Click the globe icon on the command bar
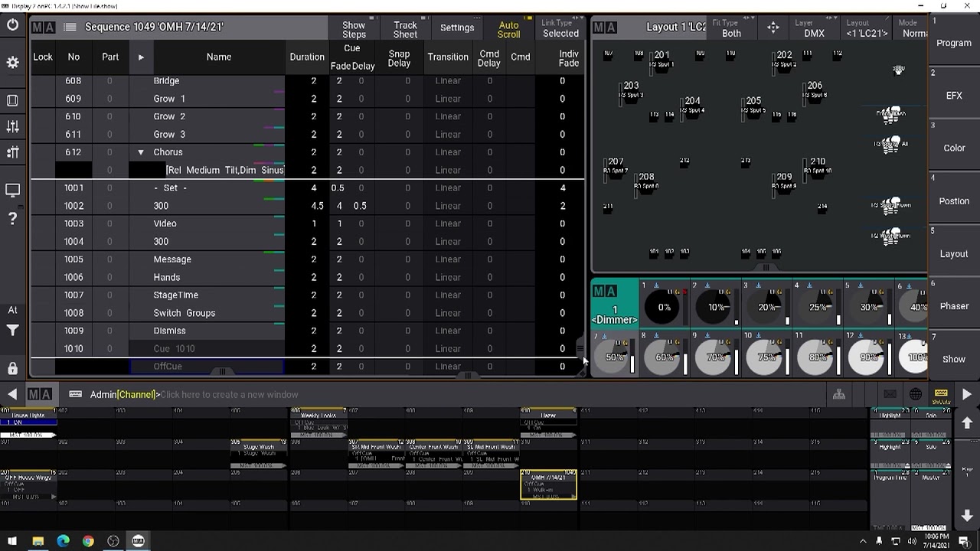The height and width of the screenshot is (551, 980). point(915,394)
